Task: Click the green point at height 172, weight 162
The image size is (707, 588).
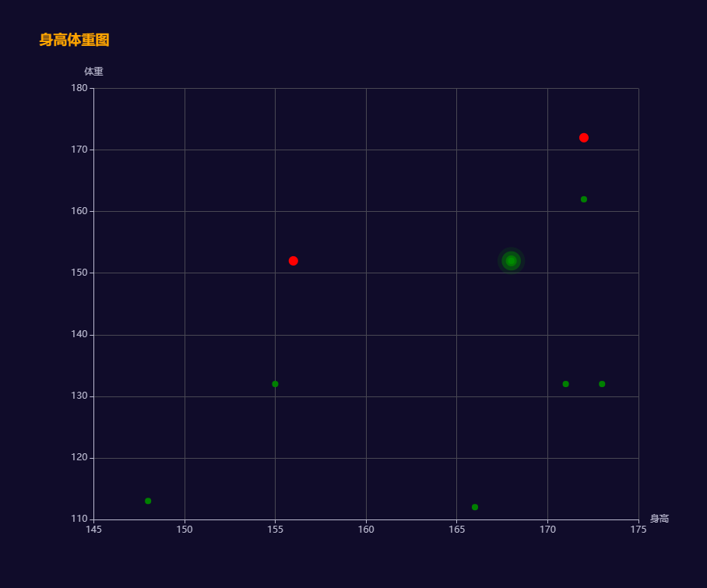Action: (583, 199)
